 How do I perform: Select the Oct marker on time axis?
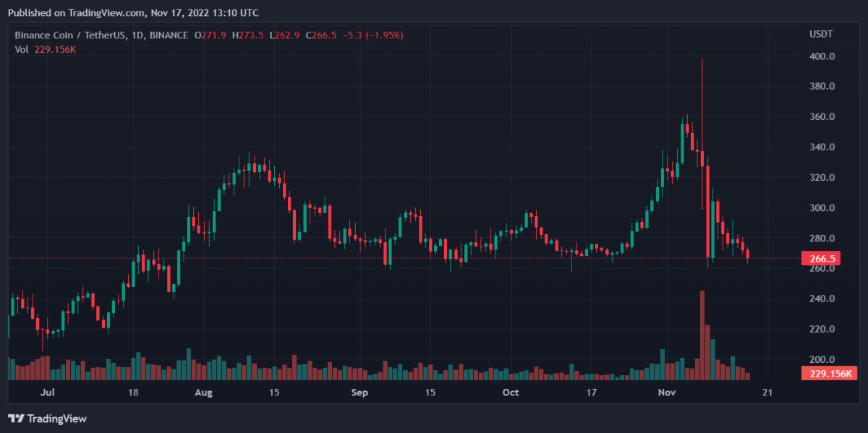(511, 393)
